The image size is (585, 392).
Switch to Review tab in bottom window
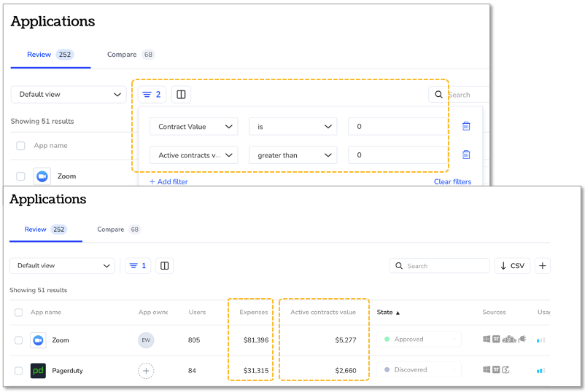(x=45, y=230)
